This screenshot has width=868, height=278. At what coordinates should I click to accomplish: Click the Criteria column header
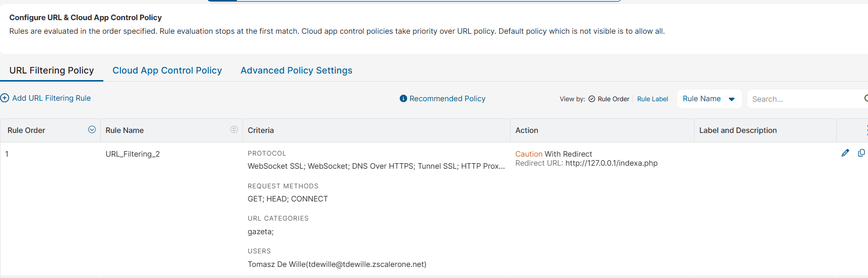261,130
